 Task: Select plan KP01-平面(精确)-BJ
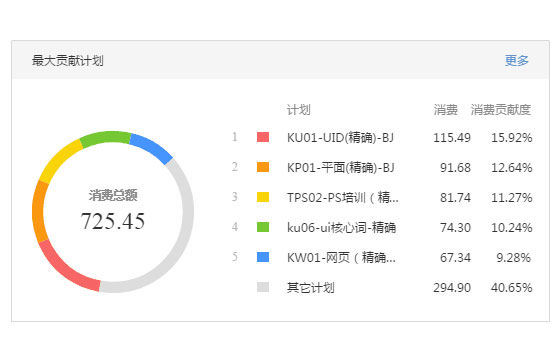(x=340, y=168)
